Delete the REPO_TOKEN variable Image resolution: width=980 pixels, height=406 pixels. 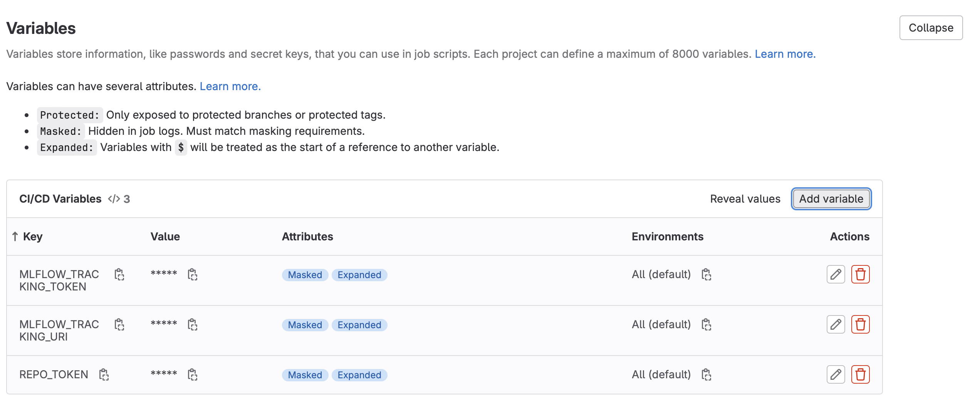(x=861, y=374)
